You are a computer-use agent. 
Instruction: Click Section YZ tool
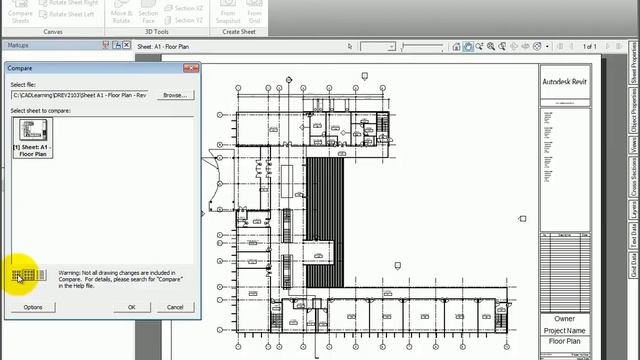(184, 20)
